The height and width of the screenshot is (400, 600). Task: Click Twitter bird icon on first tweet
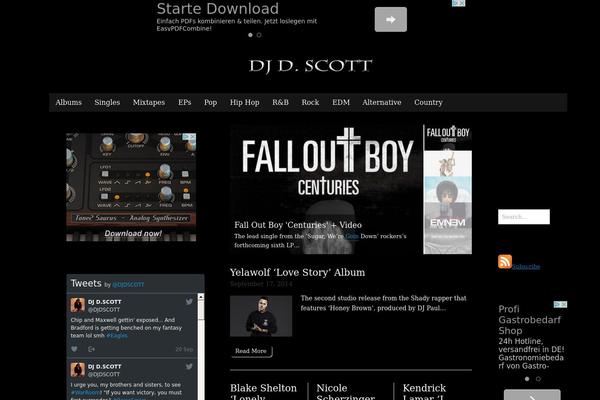tap(189, 302)
